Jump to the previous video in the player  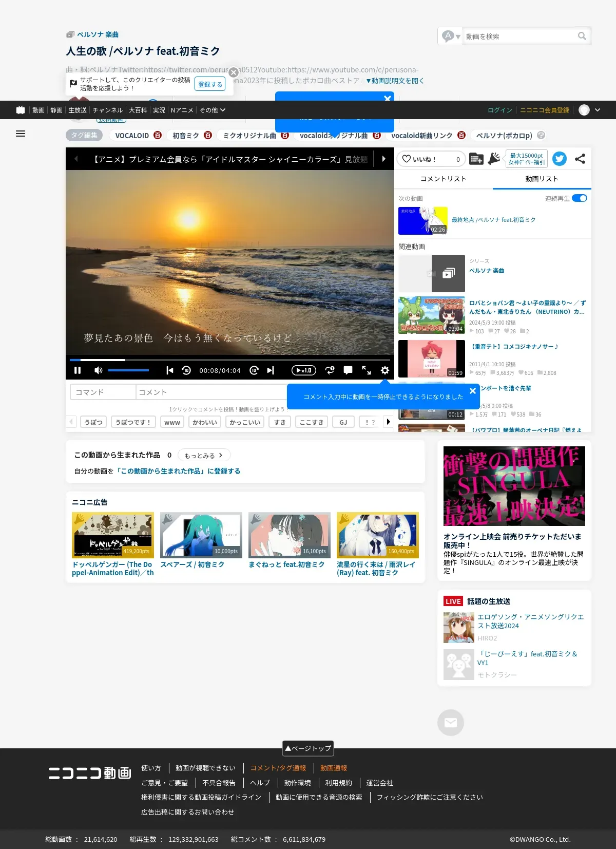(170, 370)
